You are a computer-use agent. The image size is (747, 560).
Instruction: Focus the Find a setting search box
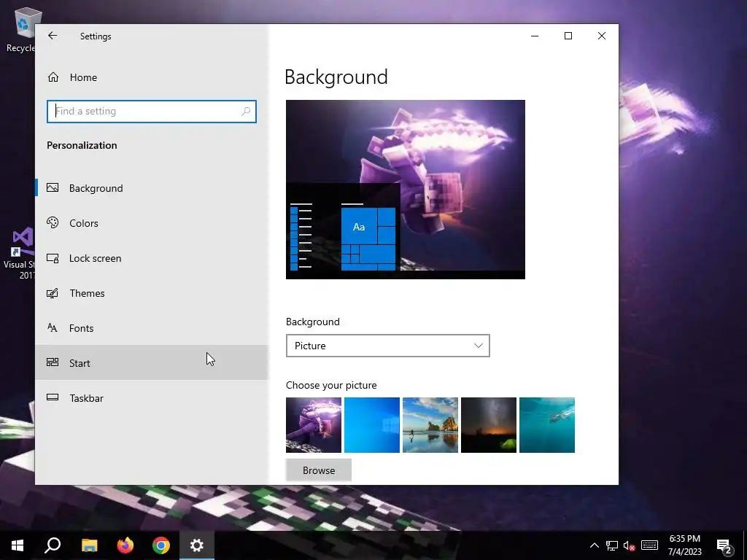point(152,112)
